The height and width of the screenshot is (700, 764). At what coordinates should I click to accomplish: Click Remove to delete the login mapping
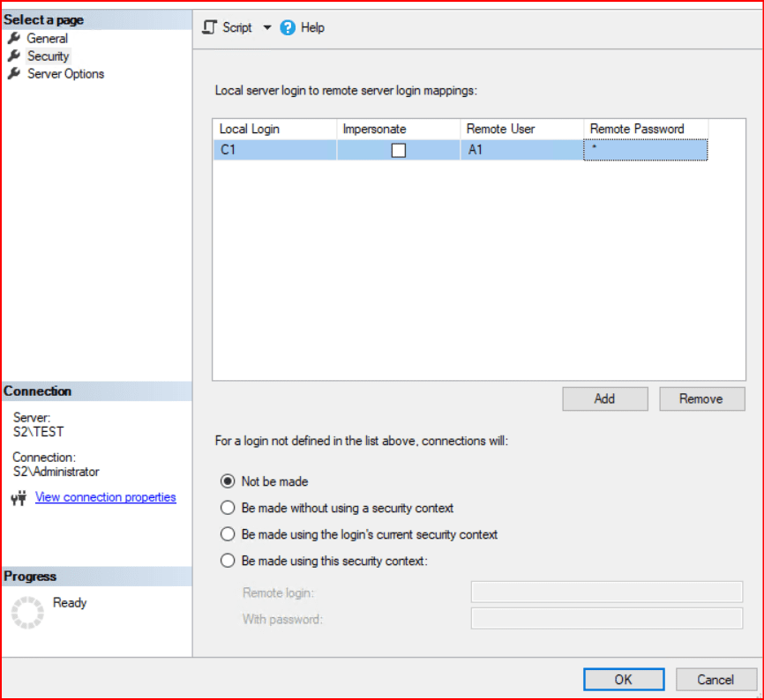(701, 398)
